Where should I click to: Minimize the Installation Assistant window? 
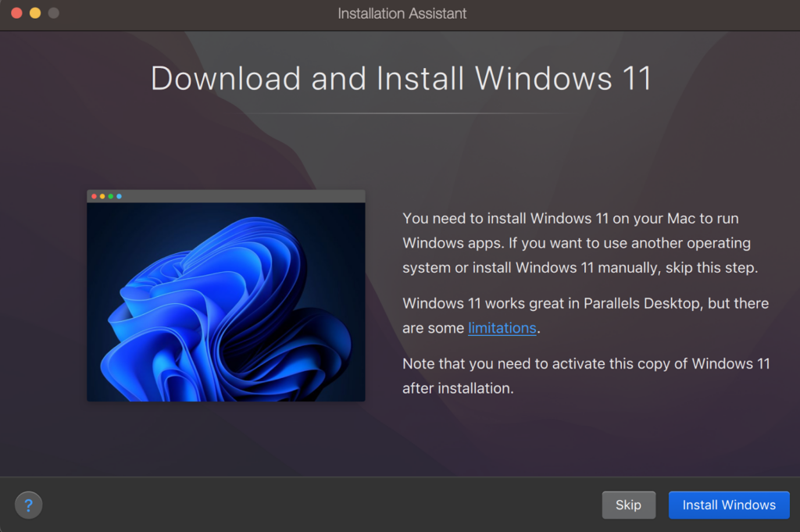(35, 12)
